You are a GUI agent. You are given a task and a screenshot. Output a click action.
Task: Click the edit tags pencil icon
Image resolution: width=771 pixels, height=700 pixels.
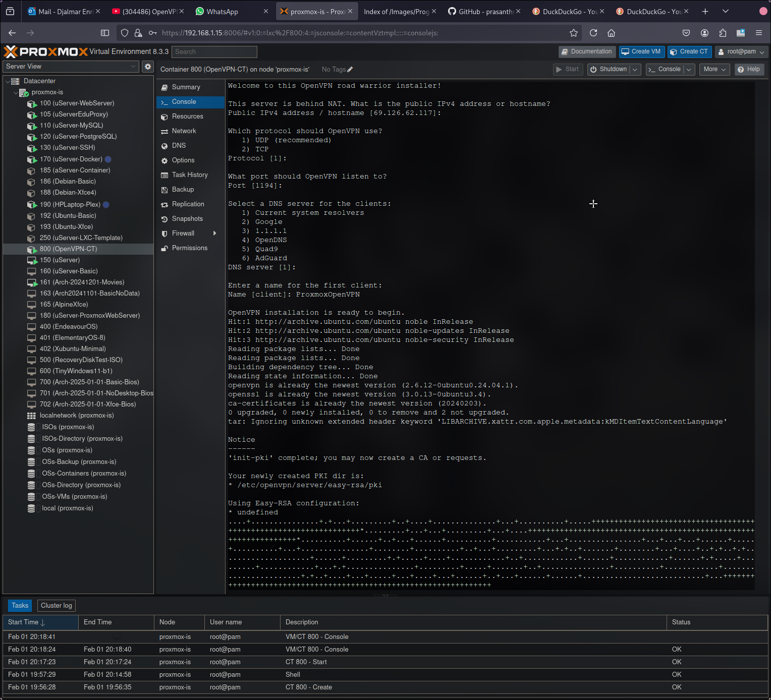[350, 70]
